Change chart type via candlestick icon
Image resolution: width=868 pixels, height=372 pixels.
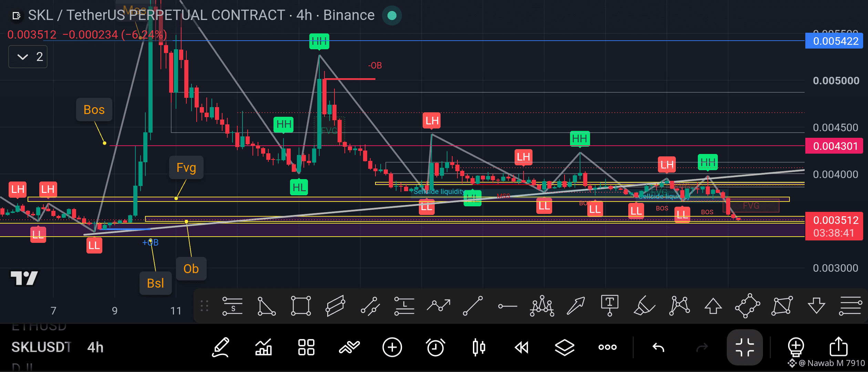(x=479, y=347)
